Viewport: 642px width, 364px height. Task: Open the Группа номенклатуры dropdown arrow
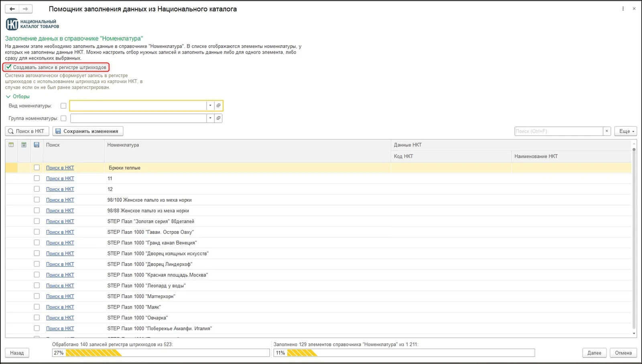(x=210, y=118)
